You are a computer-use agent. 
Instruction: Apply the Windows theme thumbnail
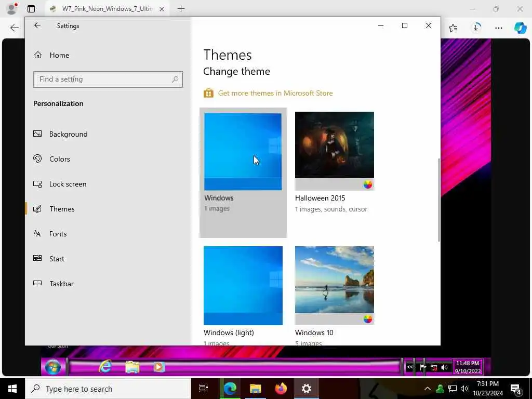tap(243, 152)
